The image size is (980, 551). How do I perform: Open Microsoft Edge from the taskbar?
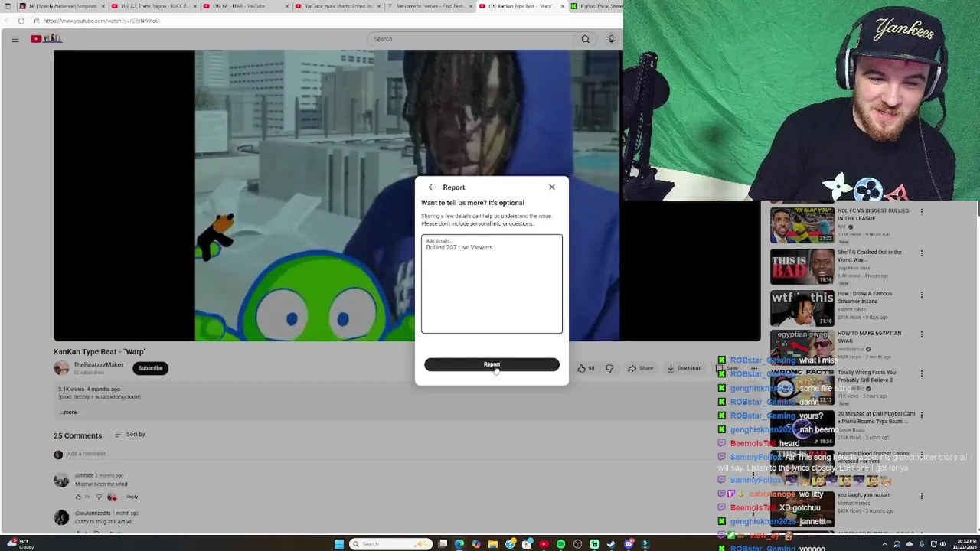[x=459, y=544]
